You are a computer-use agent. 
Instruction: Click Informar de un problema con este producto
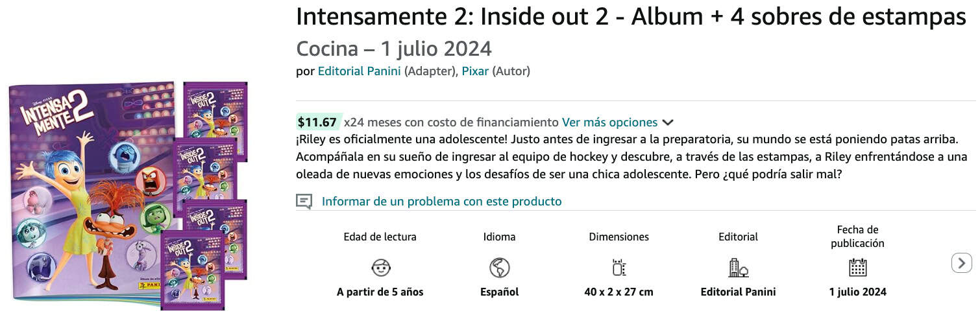pyautogui.click(x=441, y=201)
